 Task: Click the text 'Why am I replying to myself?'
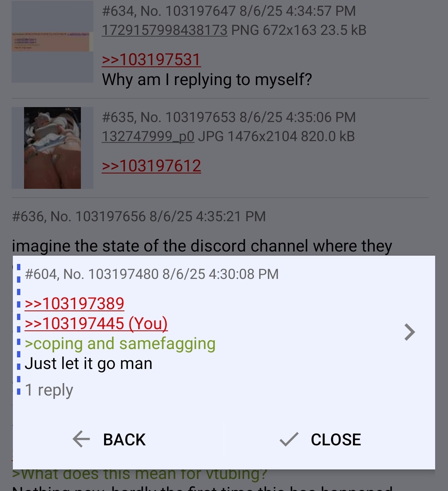(207, 80)
